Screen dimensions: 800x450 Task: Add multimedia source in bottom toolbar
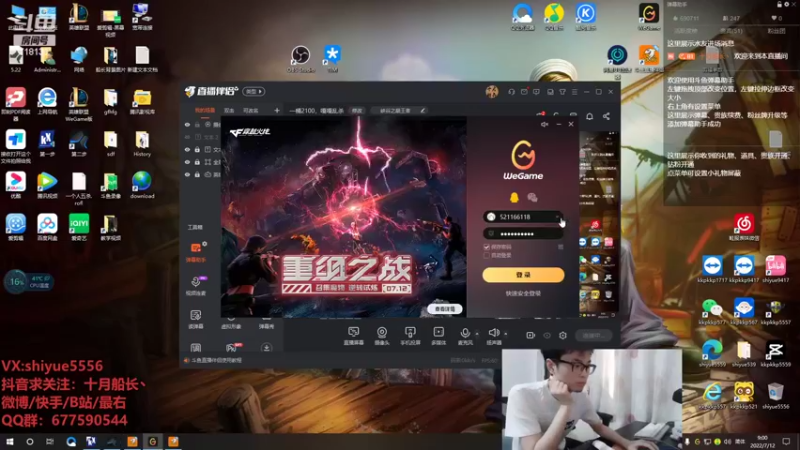click(438, 336)
